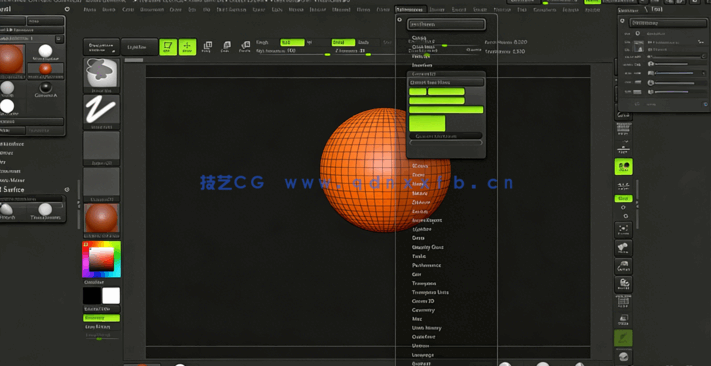Select the black secondary color swatch
The height and width of the screenshot is (366, 711).
click(92, 296)
